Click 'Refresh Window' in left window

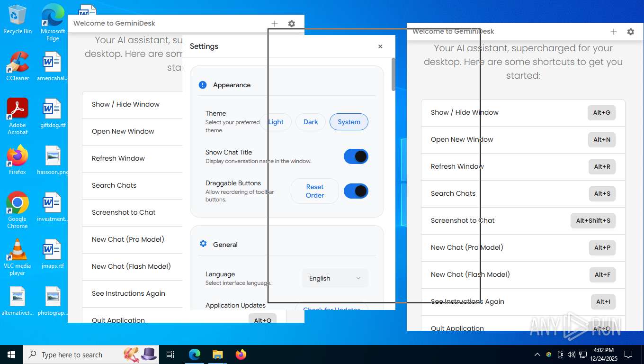pyautogui.click(x=118, y=158)
